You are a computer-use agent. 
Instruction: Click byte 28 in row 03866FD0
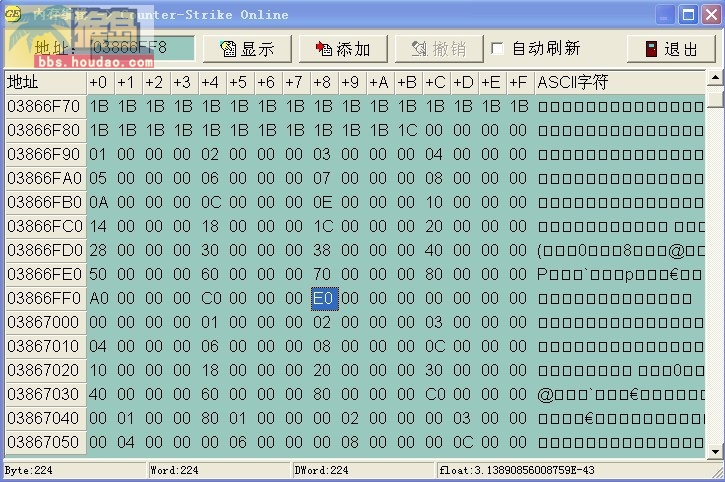98,251
